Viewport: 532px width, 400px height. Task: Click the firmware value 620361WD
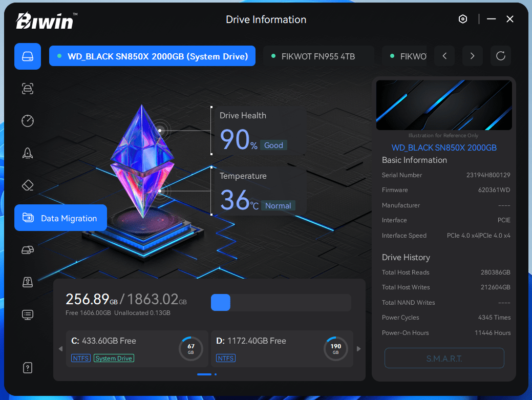[494, 190]
